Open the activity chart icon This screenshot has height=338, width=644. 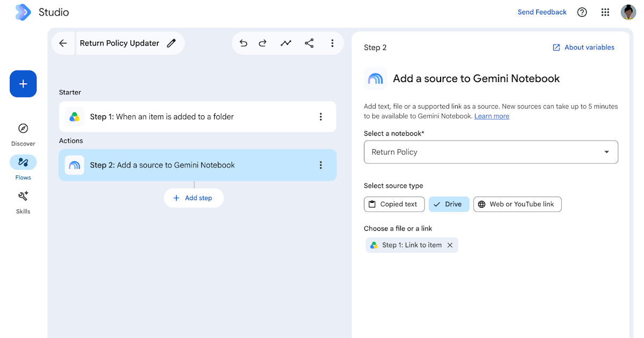(286, 43)
